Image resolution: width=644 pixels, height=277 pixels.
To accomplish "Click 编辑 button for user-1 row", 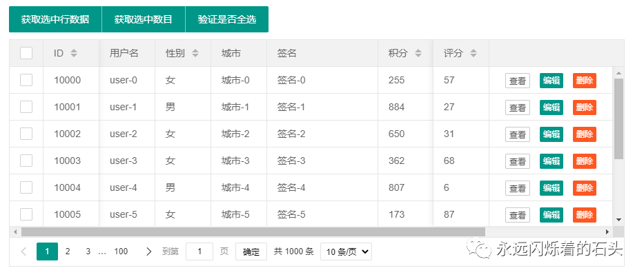I will (x=552, y=107).
